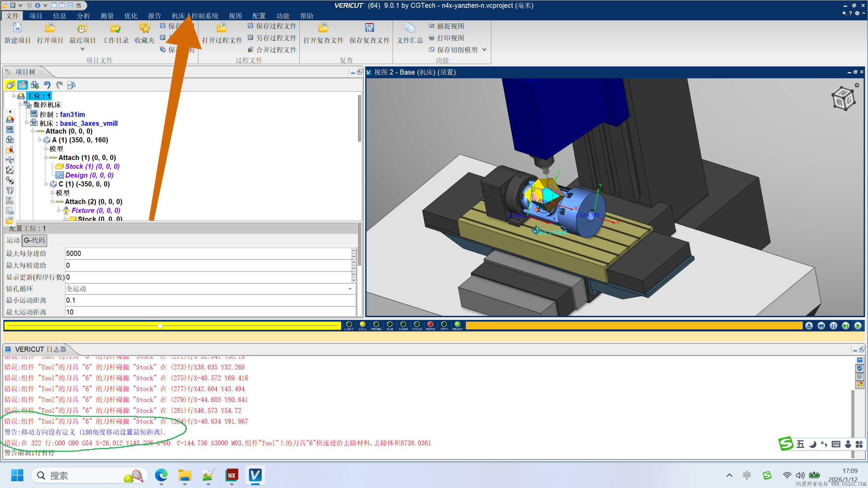Click the G-code offsets icon on left sidebar
The image size is (868, 488).
pyautogui.click(x=10, y=180)
